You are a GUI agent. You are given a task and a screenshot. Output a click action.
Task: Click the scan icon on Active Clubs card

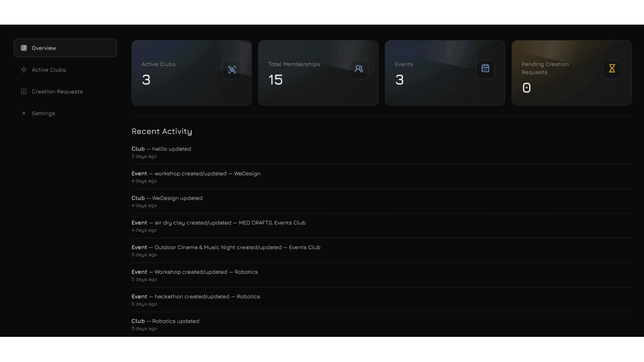[x=232, y=69]
